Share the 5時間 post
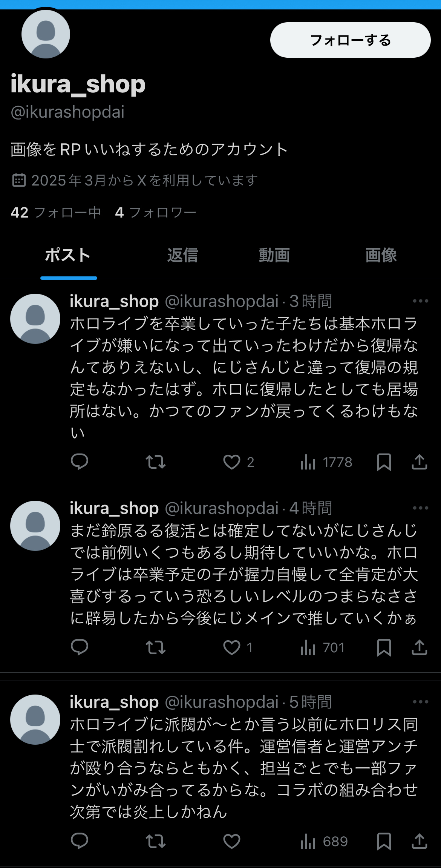441x868 pixels. pos(419,841)
